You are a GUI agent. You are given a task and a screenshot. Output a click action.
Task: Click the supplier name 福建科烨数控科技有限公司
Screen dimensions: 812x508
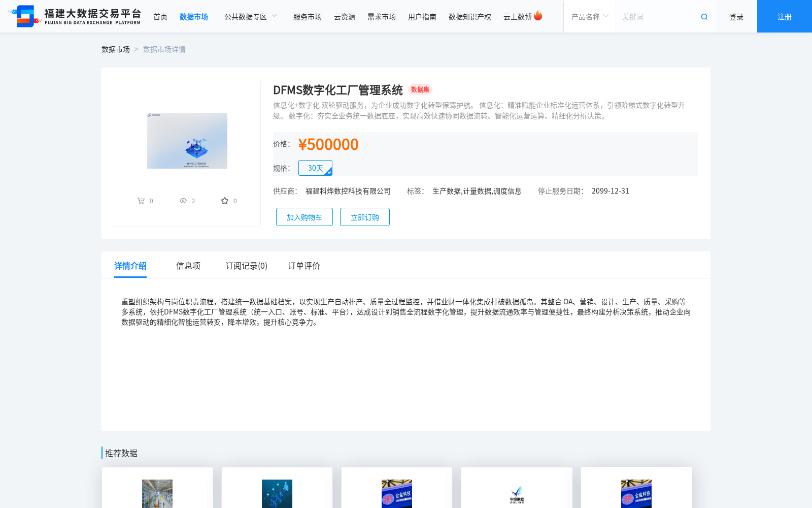pyautogui.click(x=348, y=191)
